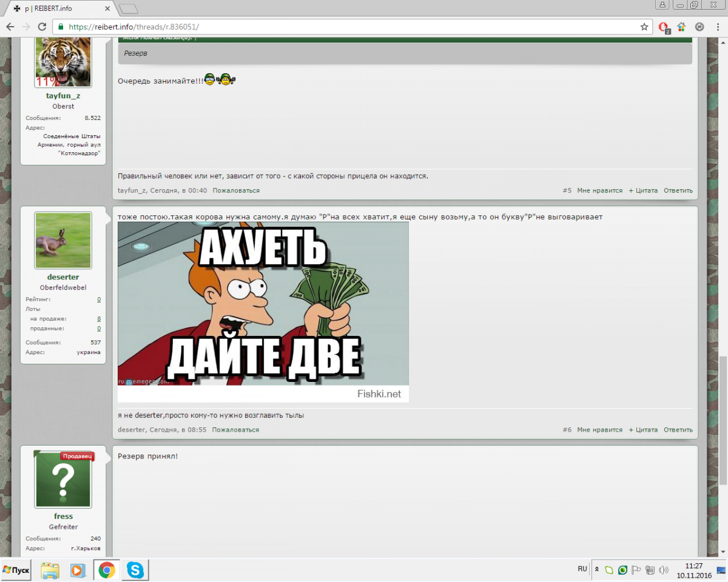Close the REIBERT.info tab

(107, 9)
